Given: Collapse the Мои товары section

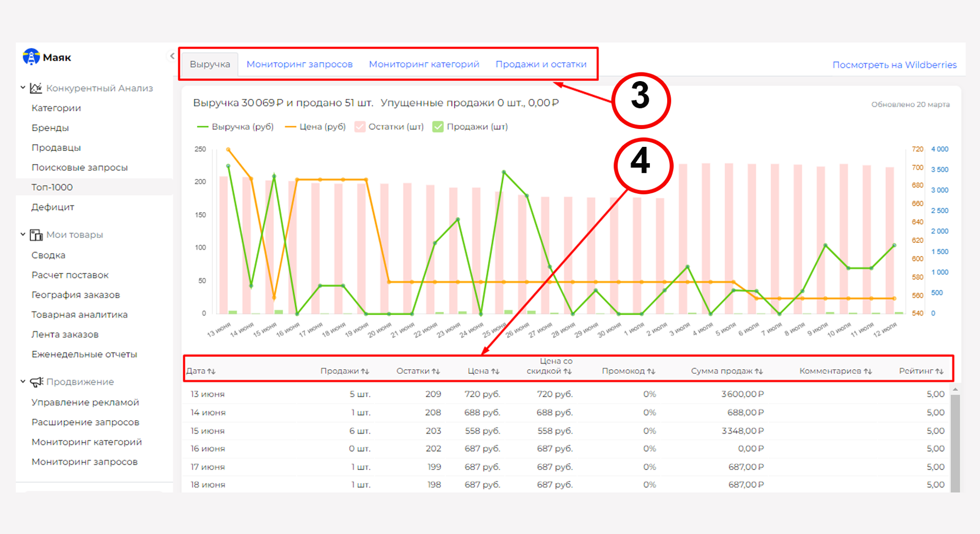Looking at the screenshot, I should point(23,235).
